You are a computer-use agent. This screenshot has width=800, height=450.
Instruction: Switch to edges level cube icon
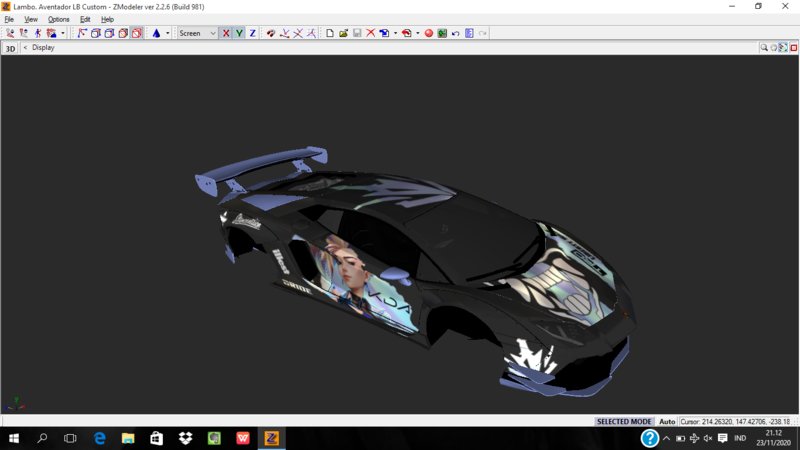(x=95, y=33)
